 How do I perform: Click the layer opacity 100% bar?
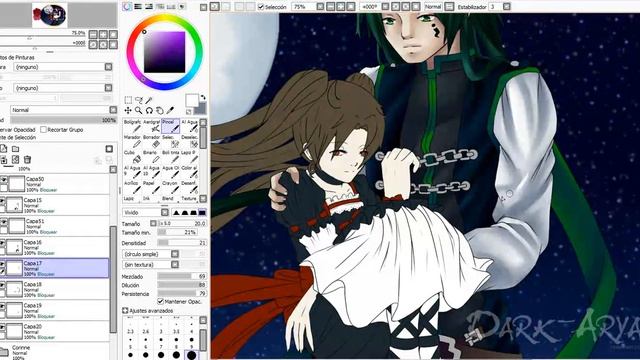63,120
